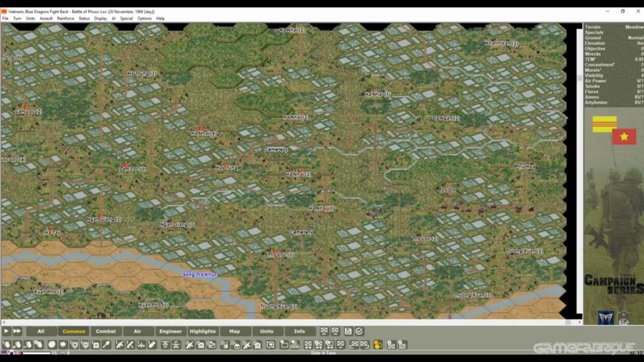Click the first helicopter icon
Screen dimensions: 644x362
click(x=165, y=345)
